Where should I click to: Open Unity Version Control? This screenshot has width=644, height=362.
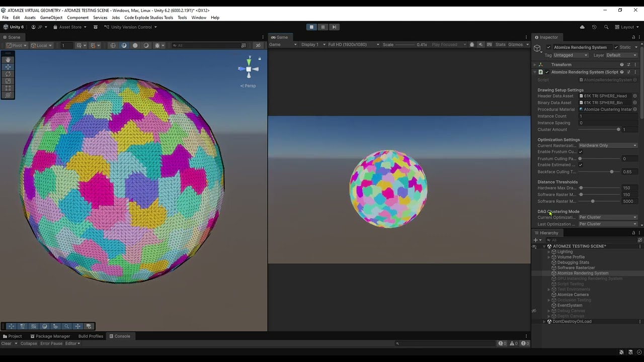pos(131,27)
